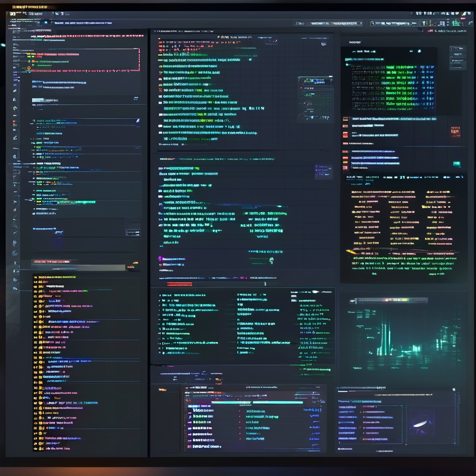Click the magnifier icon in the top search field
476x476 pixels.
pyautogui.click(x=372, y=23)
